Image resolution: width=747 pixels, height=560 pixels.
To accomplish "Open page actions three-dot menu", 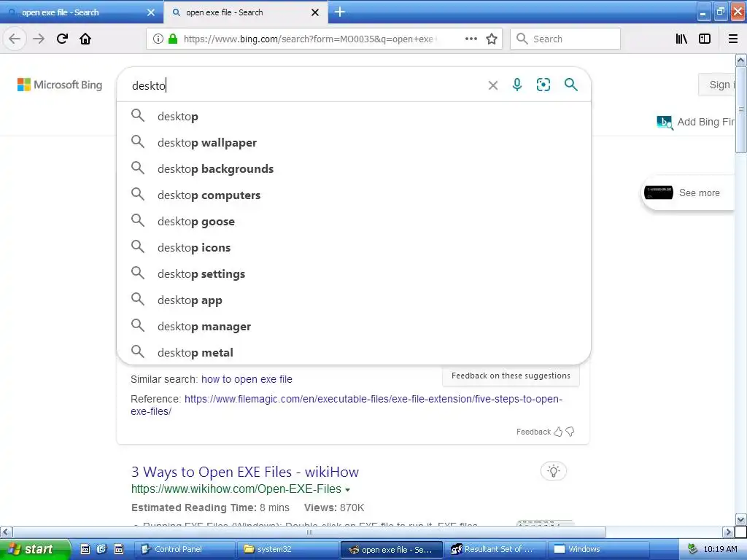I will click(x=471, y=39).
